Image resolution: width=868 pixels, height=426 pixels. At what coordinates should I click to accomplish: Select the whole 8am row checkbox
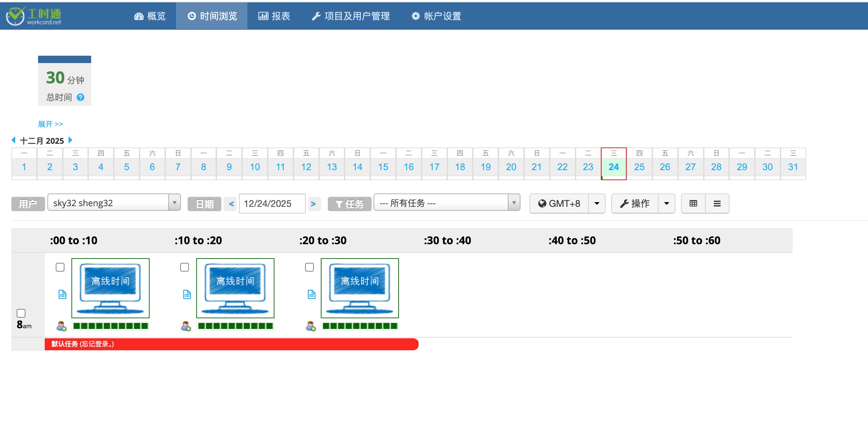[x=21, y=313]
